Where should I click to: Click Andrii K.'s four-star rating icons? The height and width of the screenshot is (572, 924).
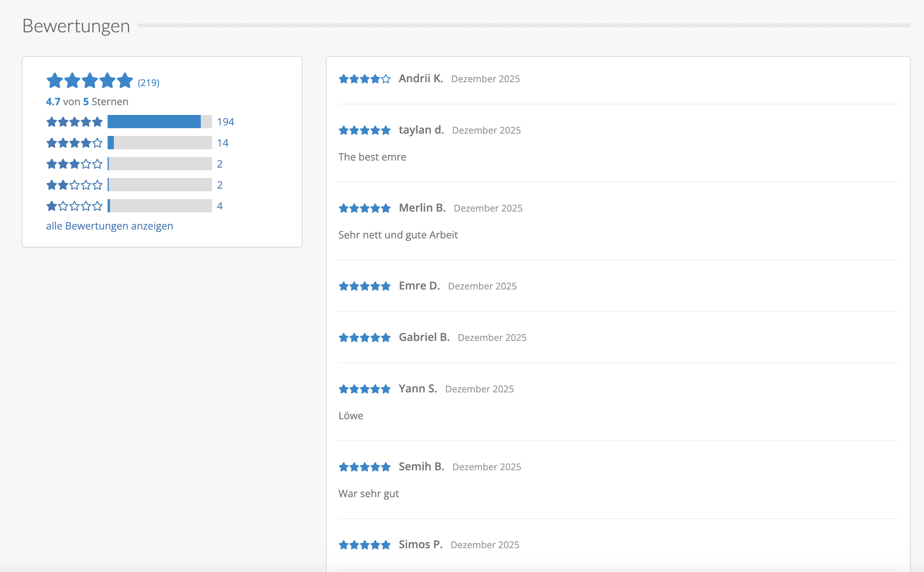(365, 79)
